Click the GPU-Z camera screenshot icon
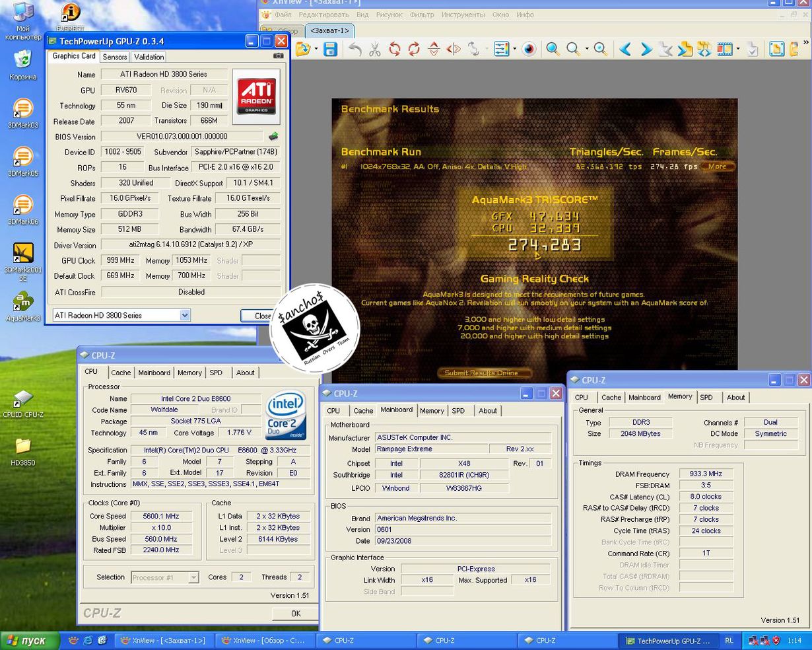Image resolution: width=812 pixels, height=650 pixels. [279, 56]
